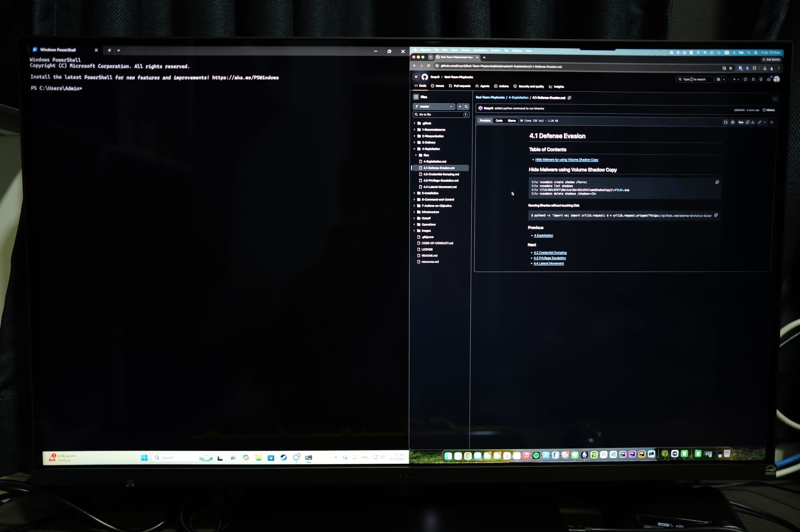Screen dimensions: 800x532
Task: Switch file view to Blame
Action: [x=512, y=120]
